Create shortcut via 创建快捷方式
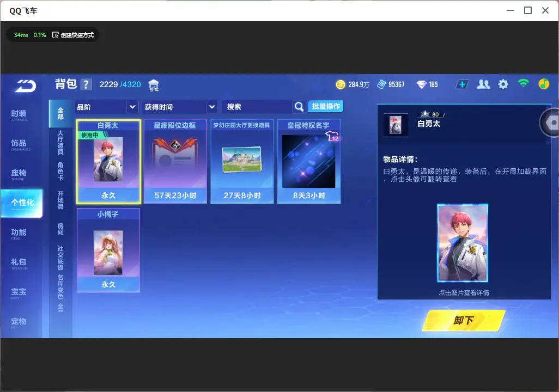The width and height of the screenshot is (559, 392). pos(73,35)
